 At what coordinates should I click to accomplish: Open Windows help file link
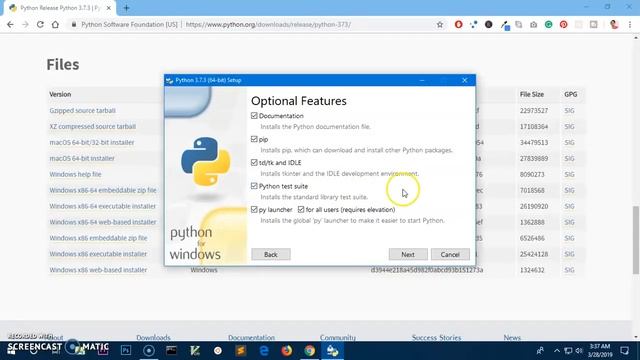pos(75,174)
